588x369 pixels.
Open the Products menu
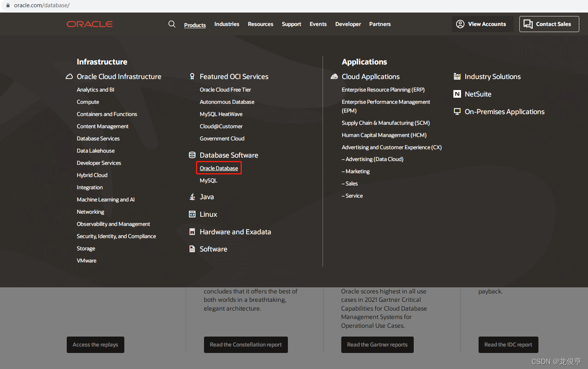[x=195, y=25]
